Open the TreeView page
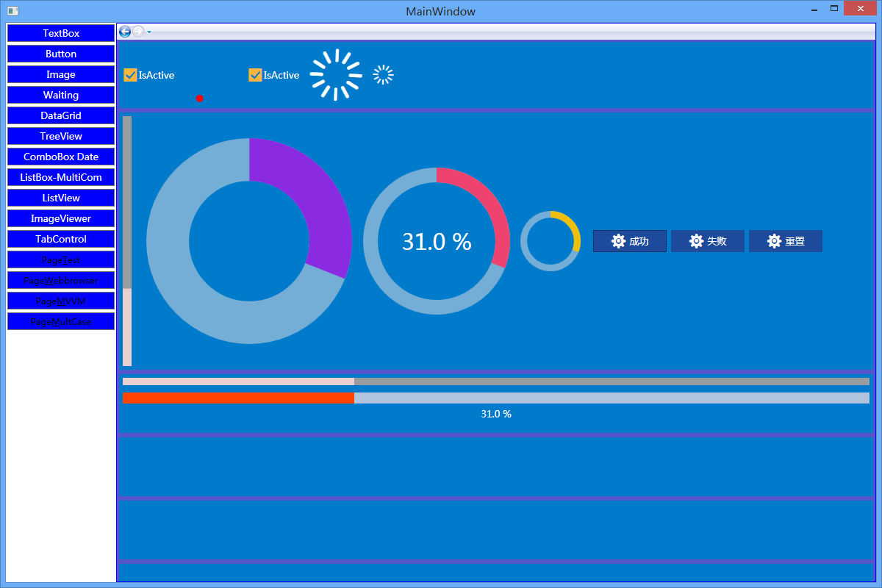 click(60, 136)
